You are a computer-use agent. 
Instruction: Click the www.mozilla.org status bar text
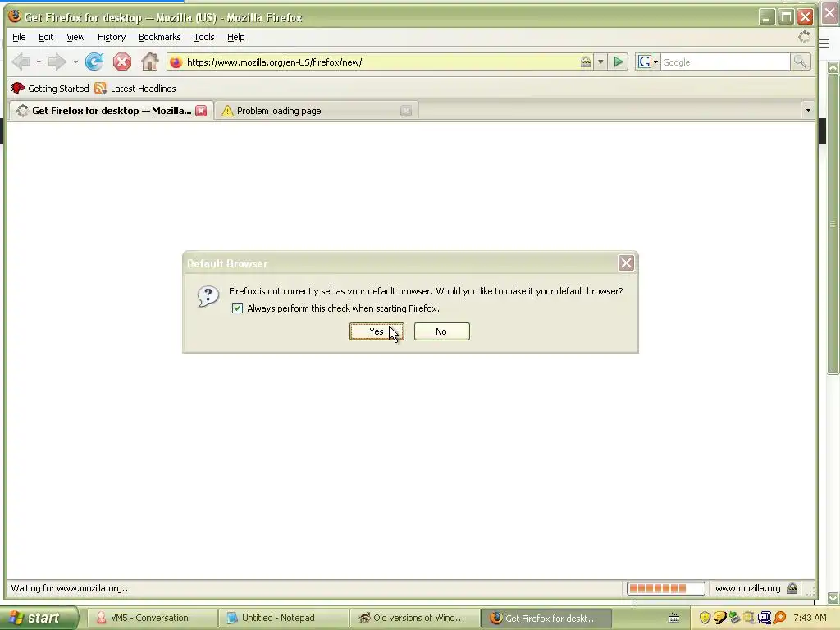coord(748,588)
